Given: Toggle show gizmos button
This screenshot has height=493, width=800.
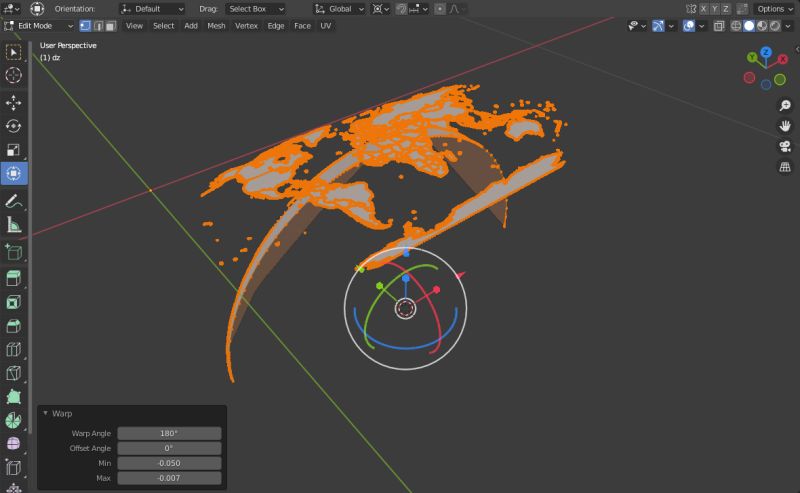Looking at the screenshot, I should pos(658,26).
